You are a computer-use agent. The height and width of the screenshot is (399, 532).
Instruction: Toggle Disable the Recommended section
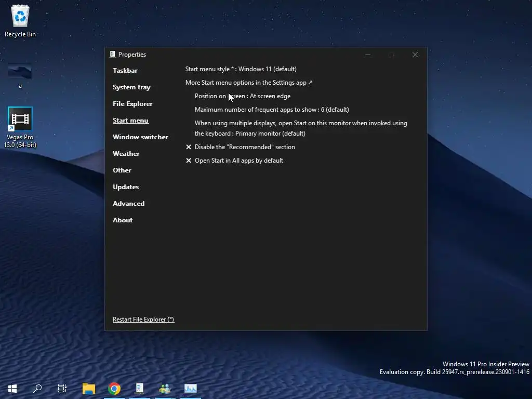241,147
